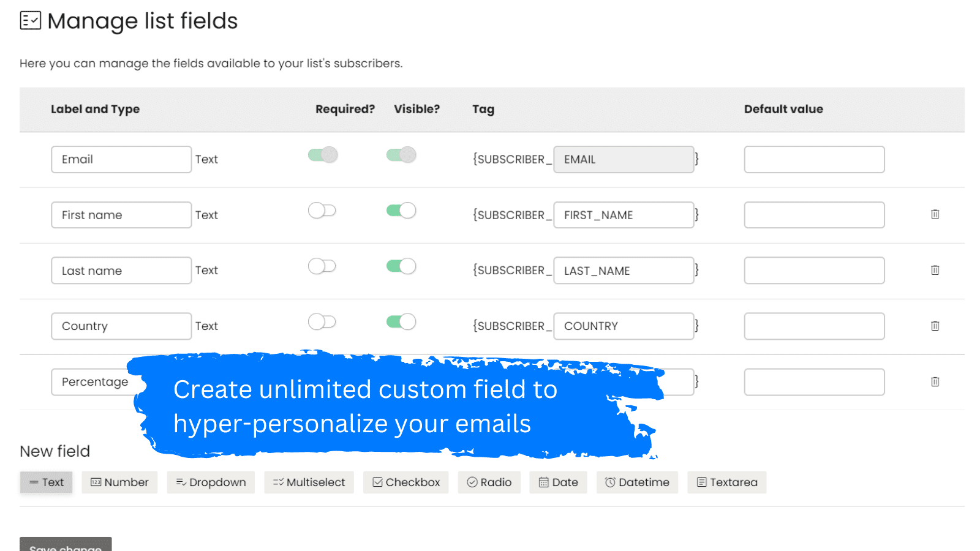Add a new Datetime field
Image resolution: width=980 pixels, height=551 pixels.
[637, 482]
